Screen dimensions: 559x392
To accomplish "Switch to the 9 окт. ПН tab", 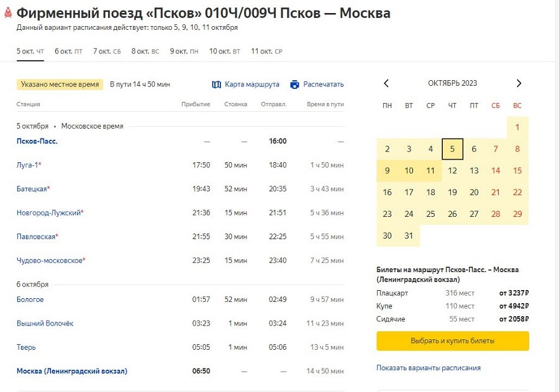I will pyautogui.click(x=184, y=52).
